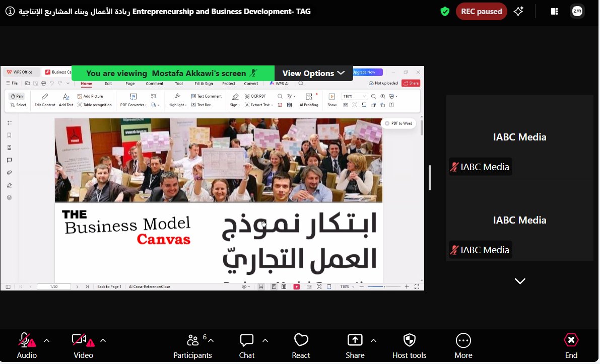Open the bookmark sidebar icon
Image resolution: width=600 pixels, height=364 pixels.
[9, 135]
